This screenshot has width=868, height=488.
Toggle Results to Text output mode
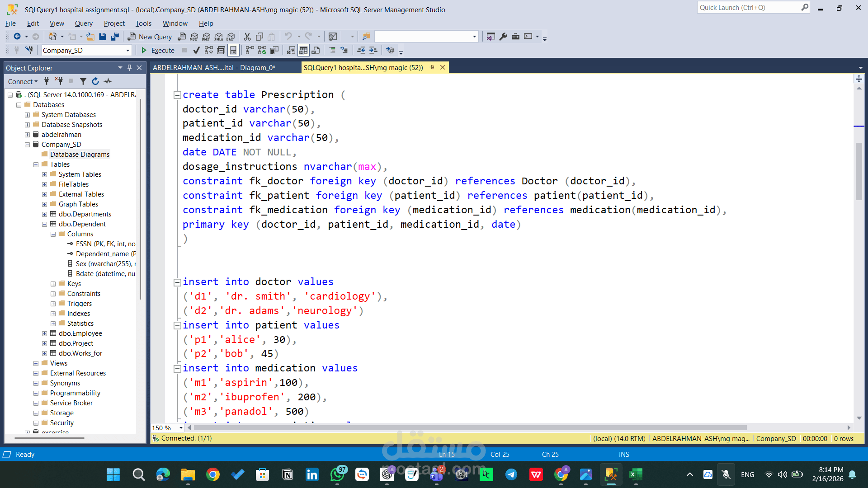coord(291,50)
